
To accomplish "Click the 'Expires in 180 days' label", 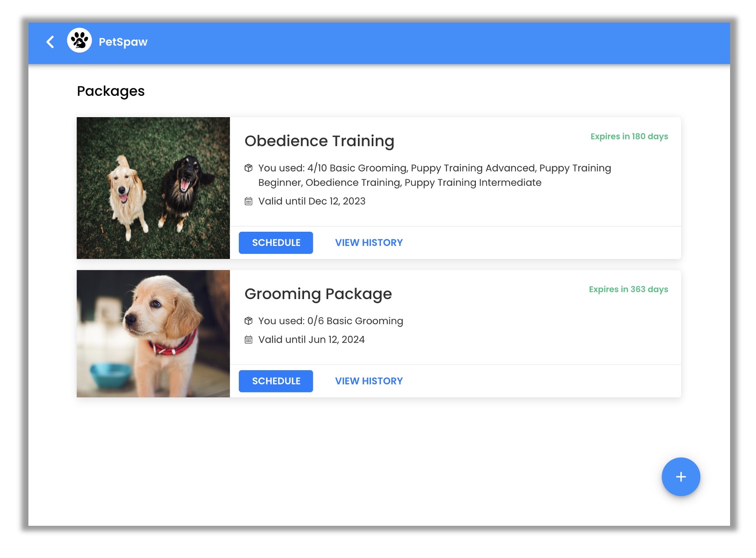I will click(x=629, y=136).
